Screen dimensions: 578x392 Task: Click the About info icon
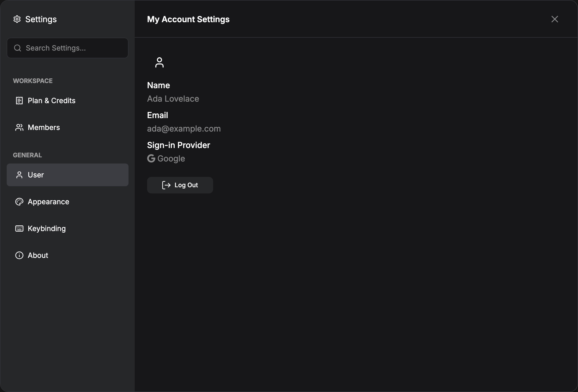pos(19,255)
